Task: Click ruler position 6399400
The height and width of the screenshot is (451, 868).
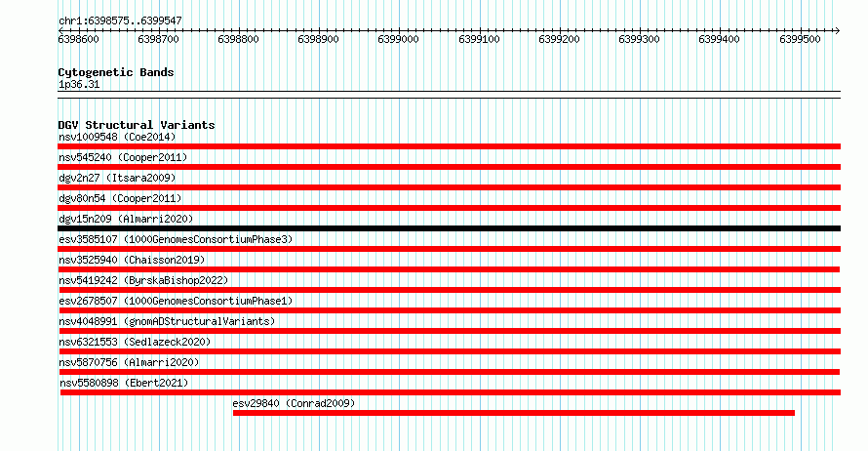Action: pos(719,39)
